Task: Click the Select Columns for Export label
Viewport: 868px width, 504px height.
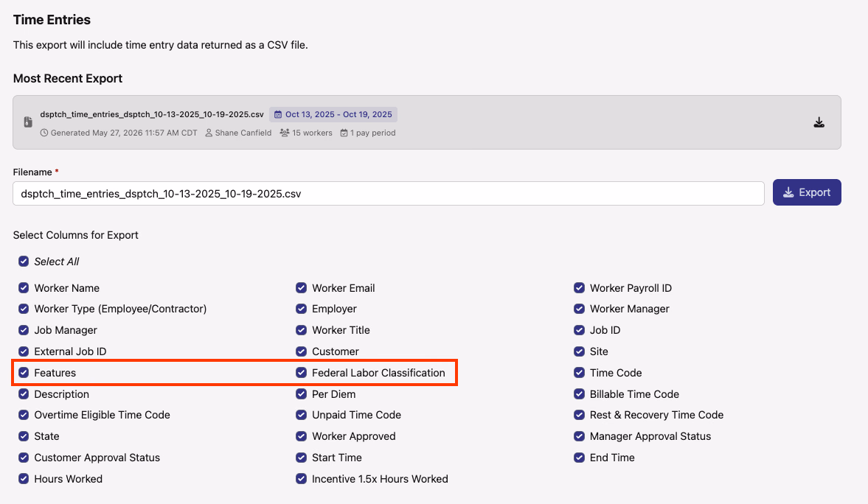Action: click(76, 235)
